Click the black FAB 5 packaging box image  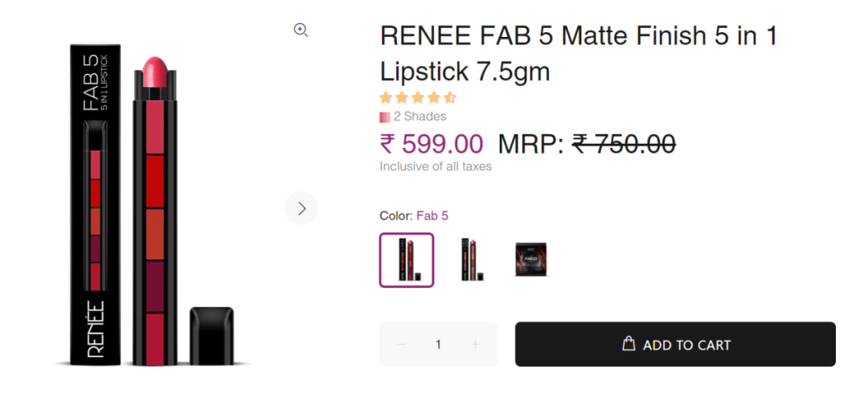(95, 205)
